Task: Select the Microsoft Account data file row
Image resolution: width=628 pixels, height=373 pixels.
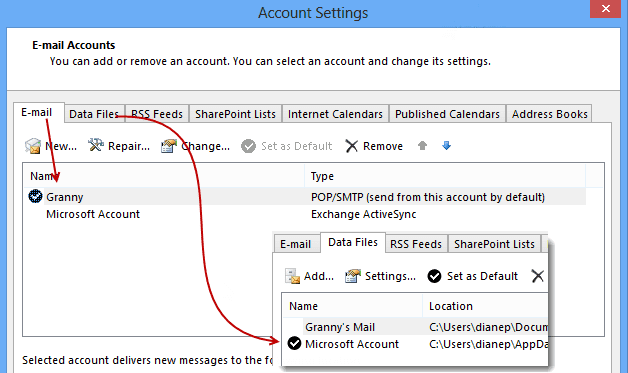Action: [x=415, y=344]
